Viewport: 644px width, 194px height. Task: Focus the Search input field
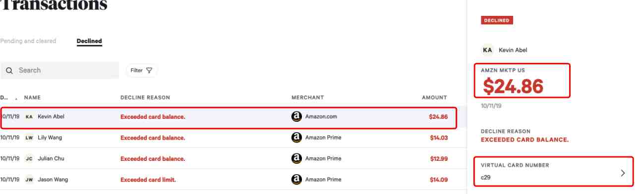[59, 70]
